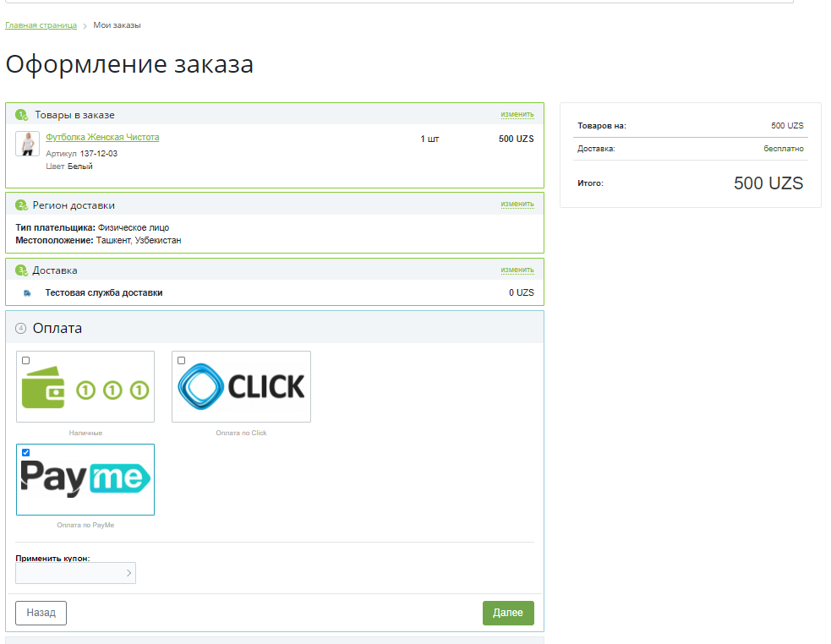Click the delivery truck icon for Тестовая служба доставки
831x644 pixels.
27,293
